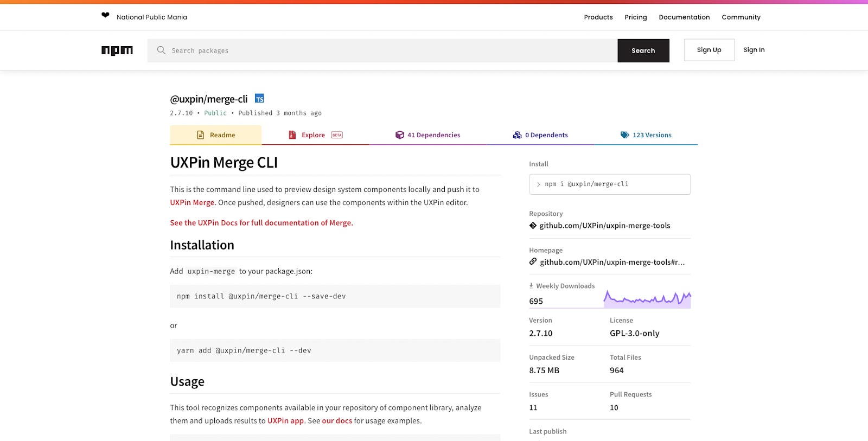868x441 pixels.
Task: Open the Products menu
Action: (598, 17)
